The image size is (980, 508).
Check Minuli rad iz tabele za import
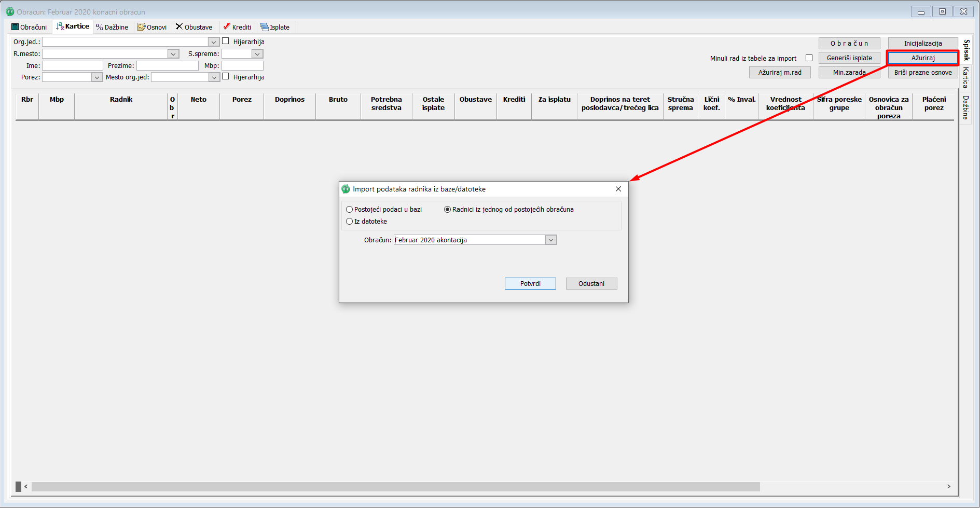[x=809, y=58]
